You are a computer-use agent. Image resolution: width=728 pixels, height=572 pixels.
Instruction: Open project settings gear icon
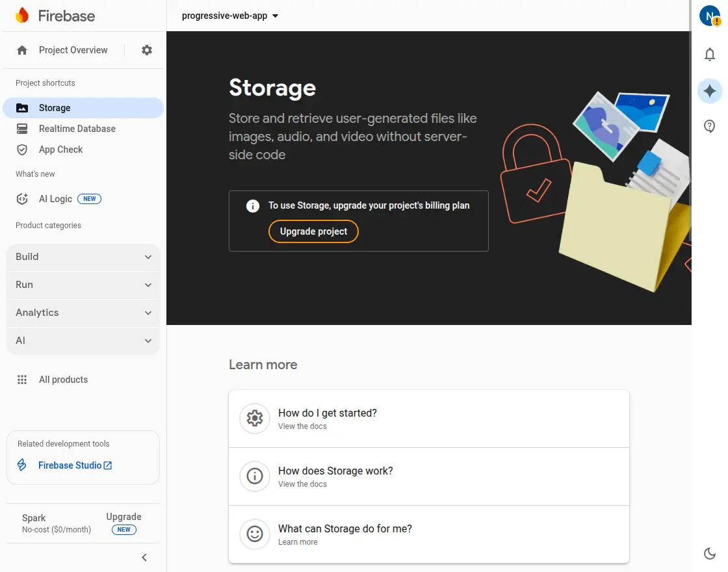[x=147, y=50]
